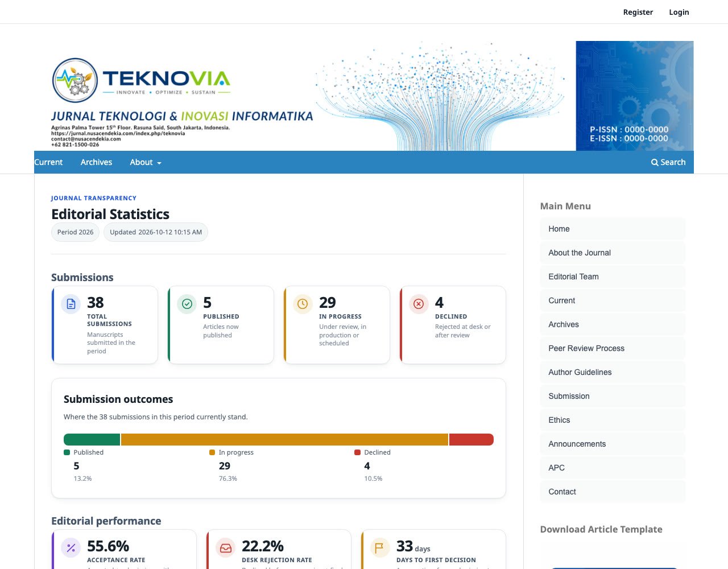Select Current in the Main Menu sidebar
This screenshot has width=728, height=569.
click(x=613, y=300)
